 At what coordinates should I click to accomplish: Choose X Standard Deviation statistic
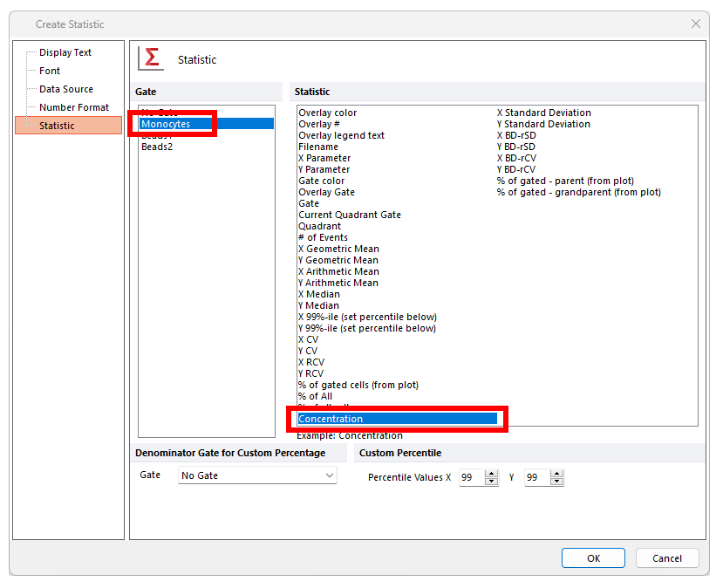(x=543, y=113)
